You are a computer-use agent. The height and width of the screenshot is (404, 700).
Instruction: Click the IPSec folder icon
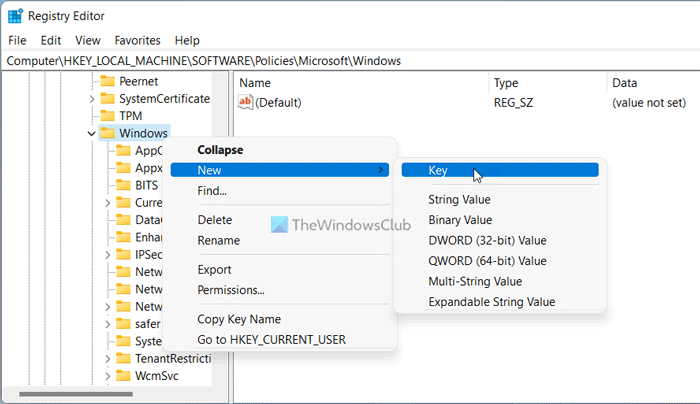[x=123, y=254]
